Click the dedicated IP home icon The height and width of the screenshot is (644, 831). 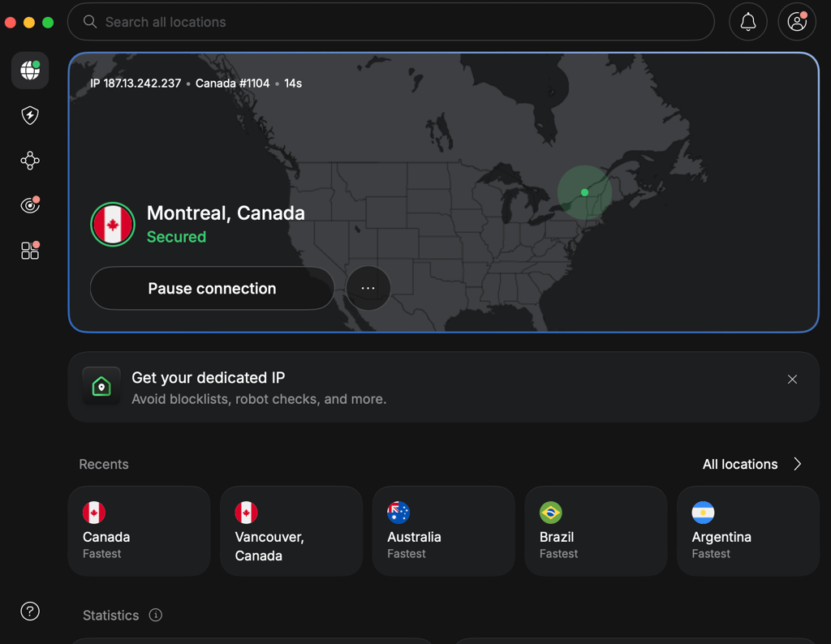[x=101, y=386]
